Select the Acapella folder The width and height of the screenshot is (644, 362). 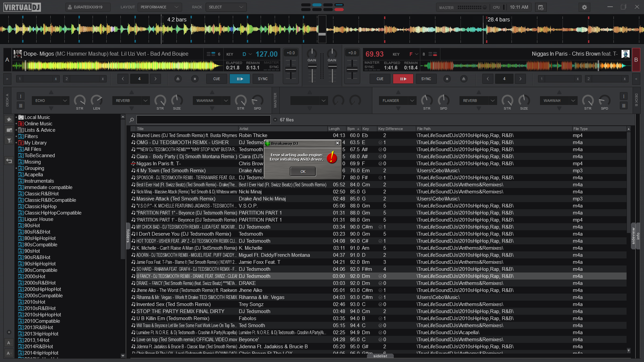pyautogui.click(x=34, y=175)
